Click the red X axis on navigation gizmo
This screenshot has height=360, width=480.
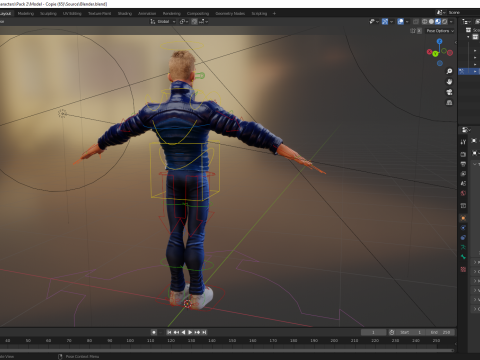[429, 52]
